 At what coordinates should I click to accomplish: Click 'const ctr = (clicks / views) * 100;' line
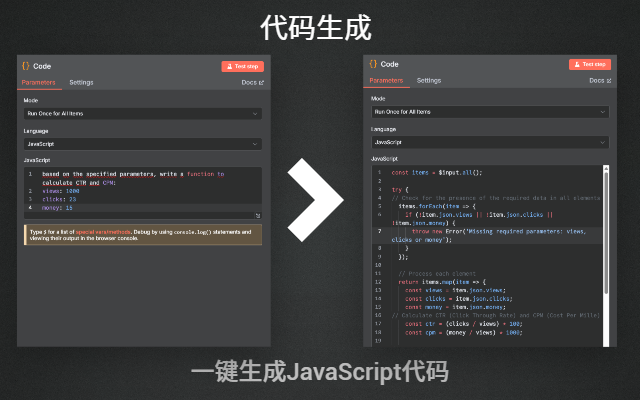(464, 324)
